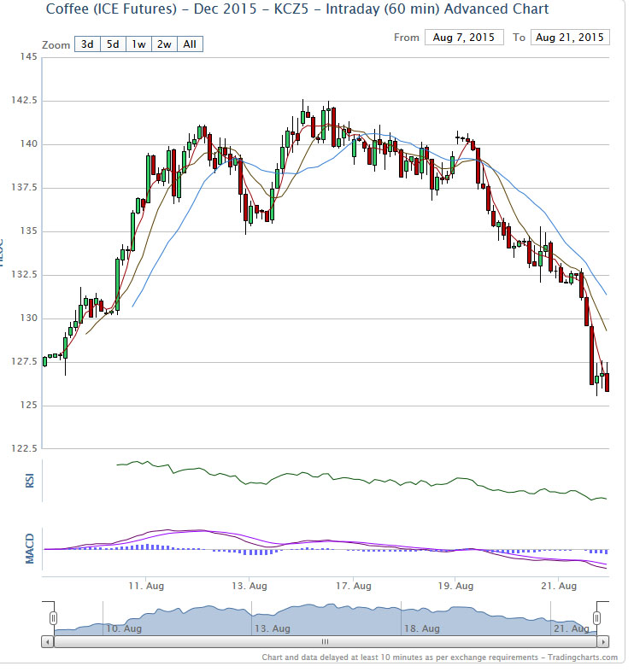Viewport: 634px width, 672px height.
Task: Select the 3d zoom button
Action: point(87,44)
